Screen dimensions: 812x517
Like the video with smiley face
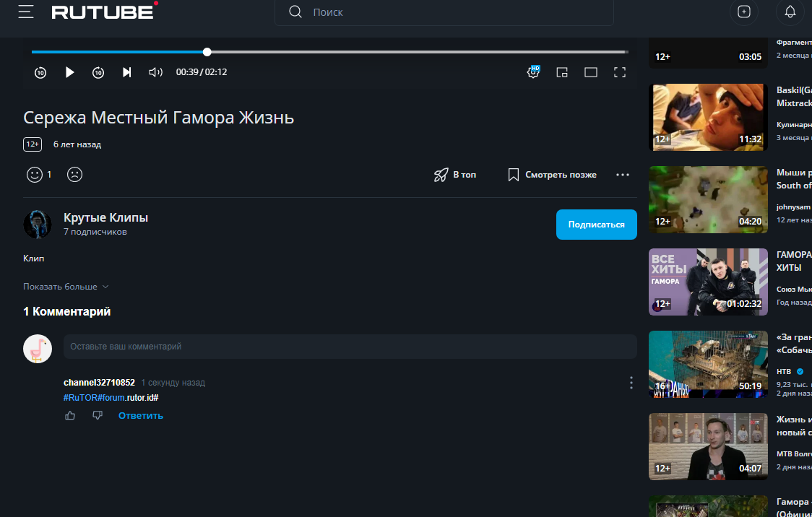pos(35,175)
